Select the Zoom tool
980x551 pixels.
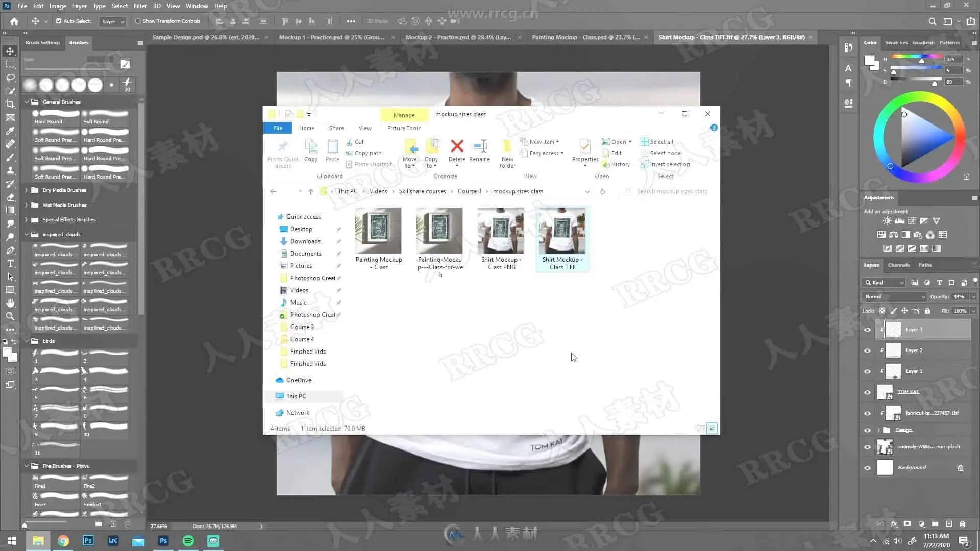click(10, 316)
